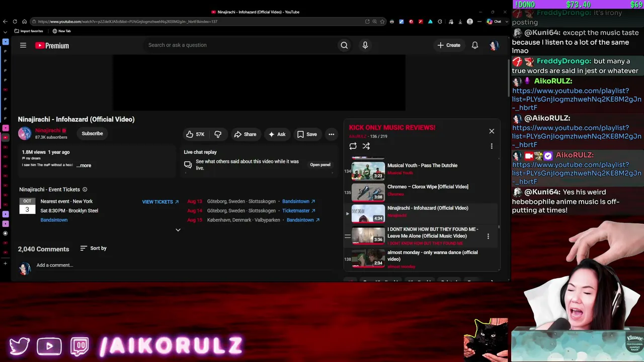Open the live chat replay panel
The height and width of the screenshot is (362, 644).
click(x=320, y=165)
